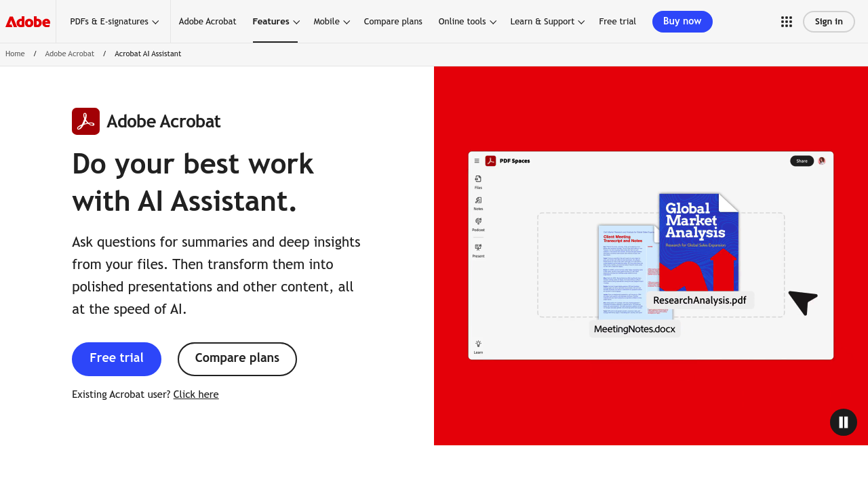The height and width of the screenshot is (488, 868).
Task: Click the Adobe logo in the top navigation
Action: pos(27,20)
